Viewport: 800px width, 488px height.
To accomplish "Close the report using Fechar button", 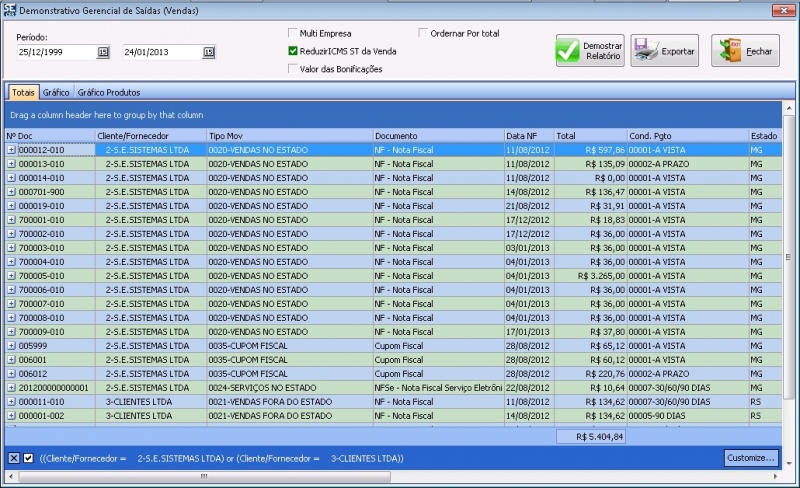I will click(745, 51).
